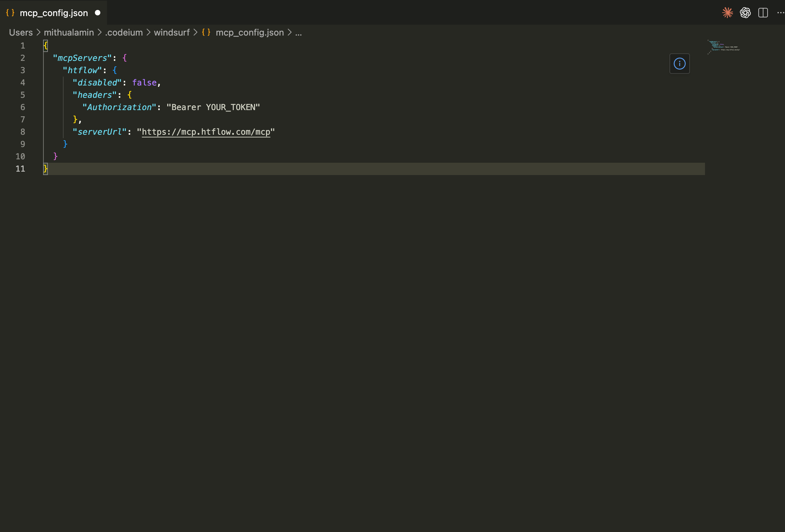Image resolution: width=785 pixels, height=532 pixels.
Task: Open the ChatGPT Codex icon in the toolbar
Action: (745, 13)
